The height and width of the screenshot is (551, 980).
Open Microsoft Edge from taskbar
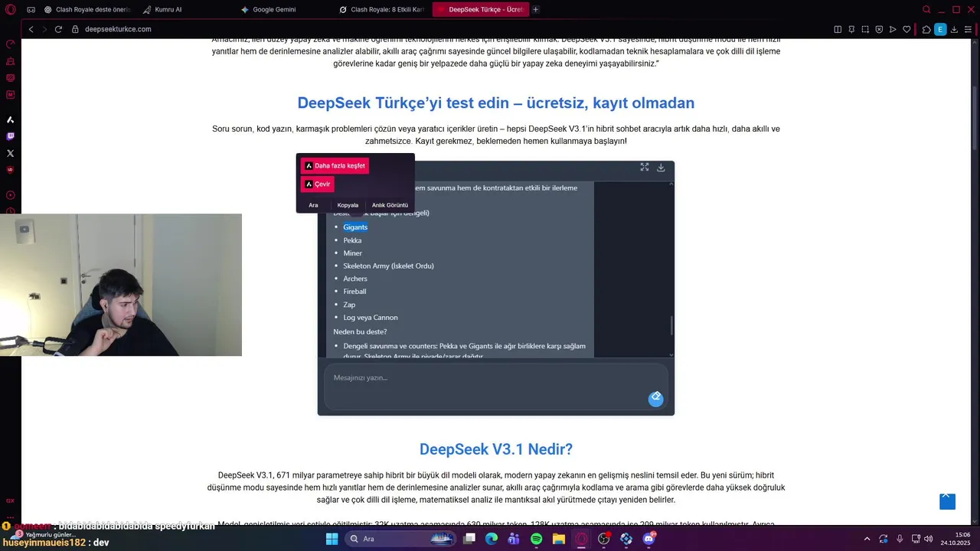pos(492,539)
